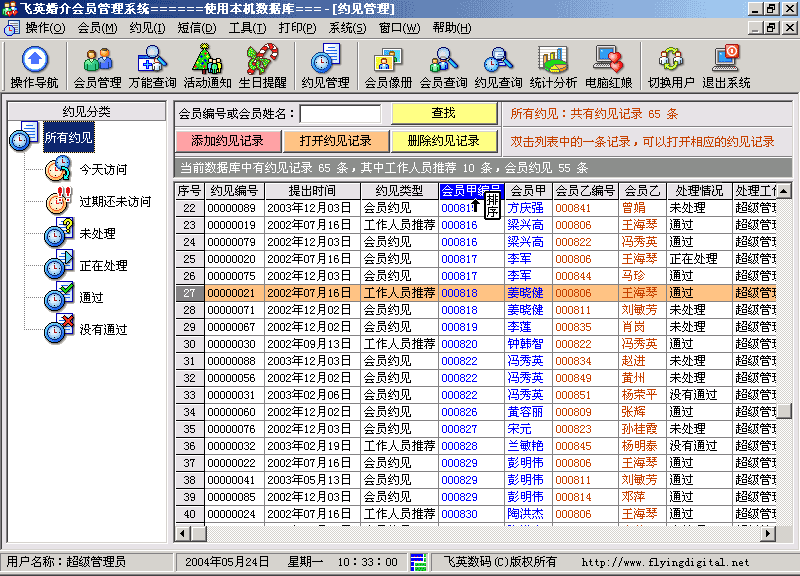Launch 统计分析 chart tool
800x576 pixels.
click(552, 67)
